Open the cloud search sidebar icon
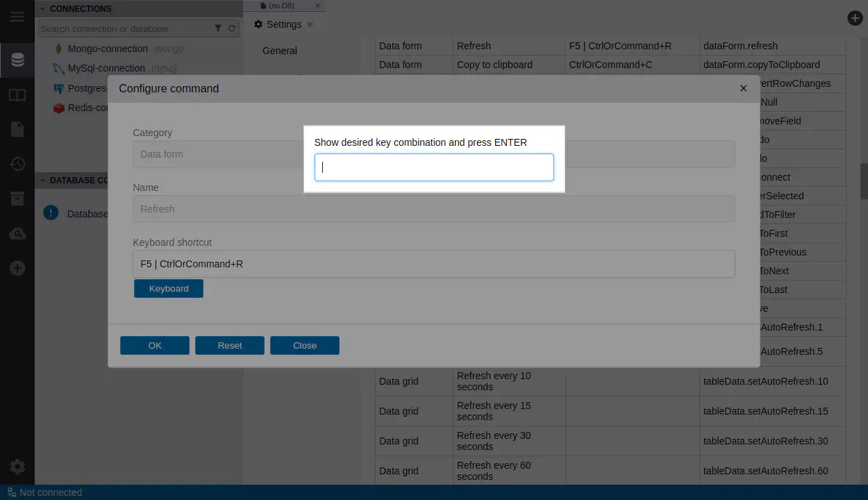Viewport: 868px width, 500px height. (x=17, y=233)
